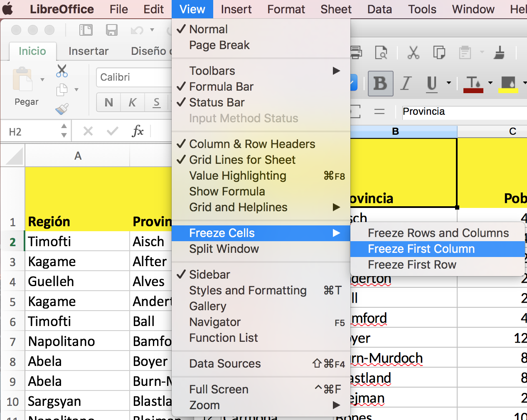Click the Paste clipboard in LibreOffice toolbar
This screenshot has height=420, width=527.
click(x=465, y=52)
